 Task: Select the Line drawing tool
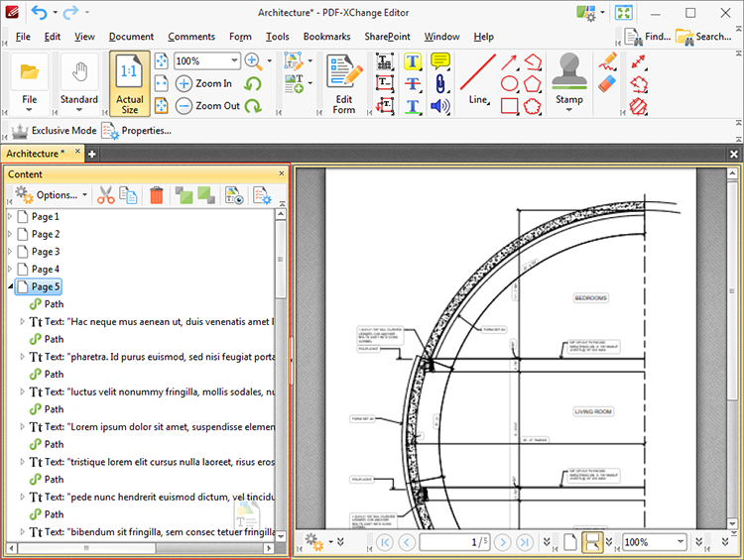coord(478,78)
